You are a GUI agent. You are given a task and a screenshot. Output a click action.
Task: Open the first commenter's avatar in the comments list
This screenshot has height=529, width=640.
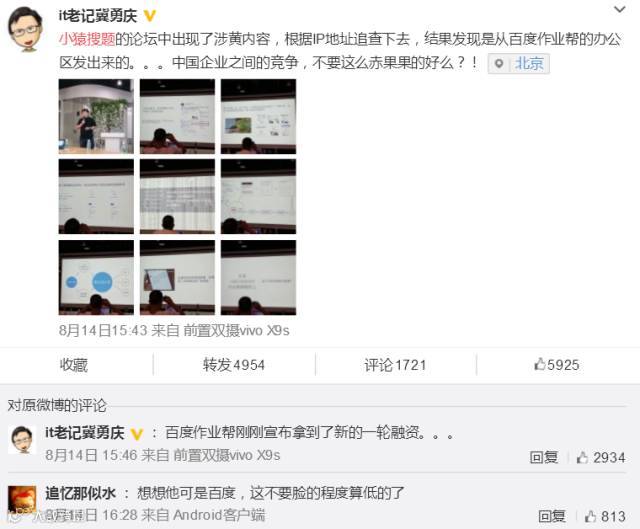[22, 439]
